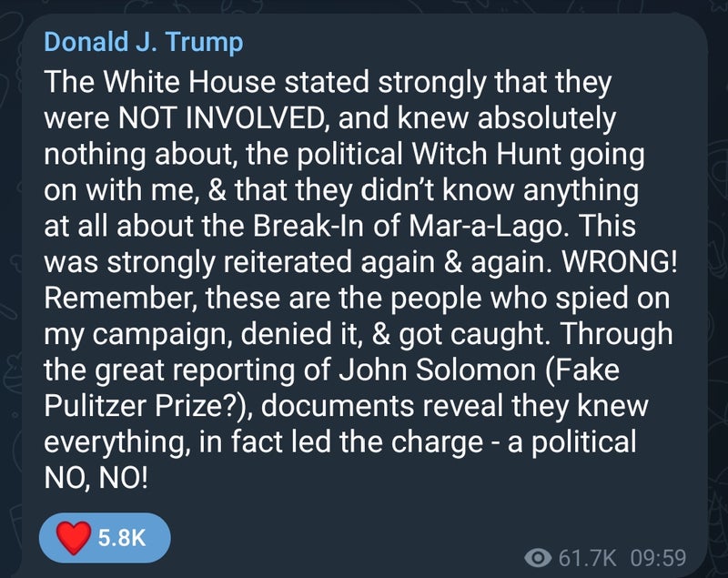
Task: Click the 61.7K view count
Action: coord(588,556)
